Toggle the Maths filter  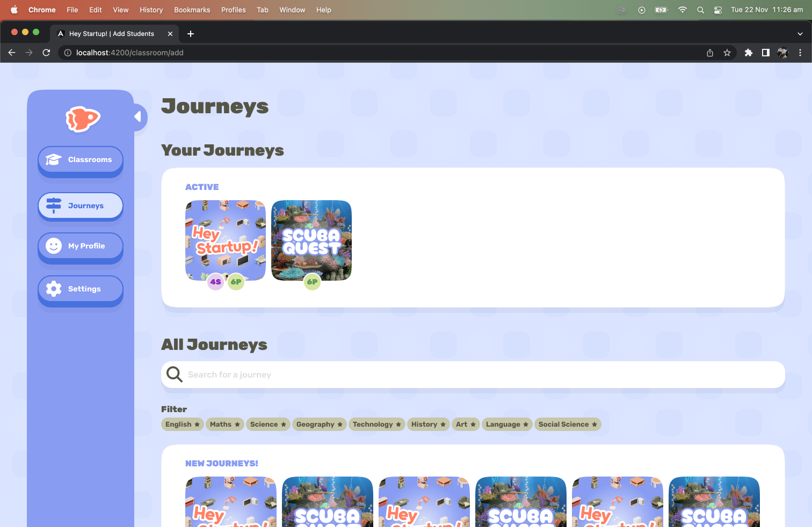pyautogui.click(x=225, y=424)
